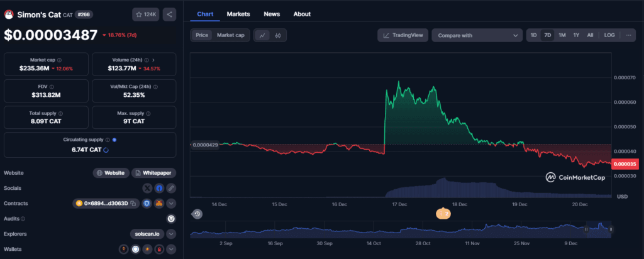Set chart range to 1M

(562, 35)
